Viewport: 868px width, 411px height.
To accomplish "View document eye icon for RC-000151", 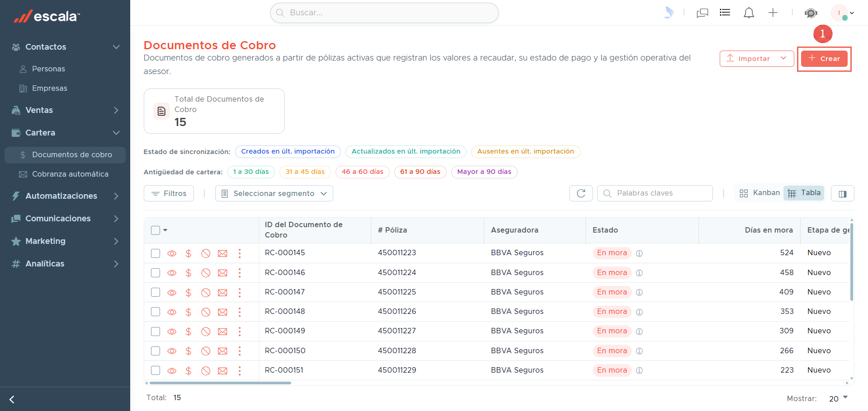I will click(x=172, y=371).
